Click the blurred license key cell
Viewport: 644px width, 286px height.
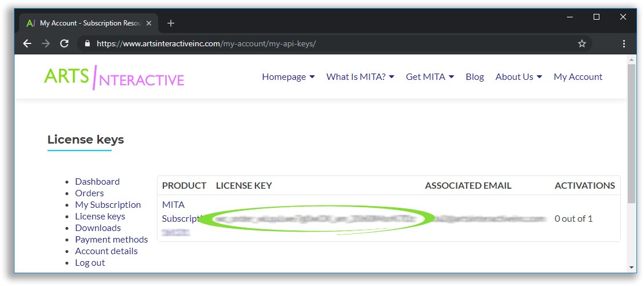click(315, 219)
